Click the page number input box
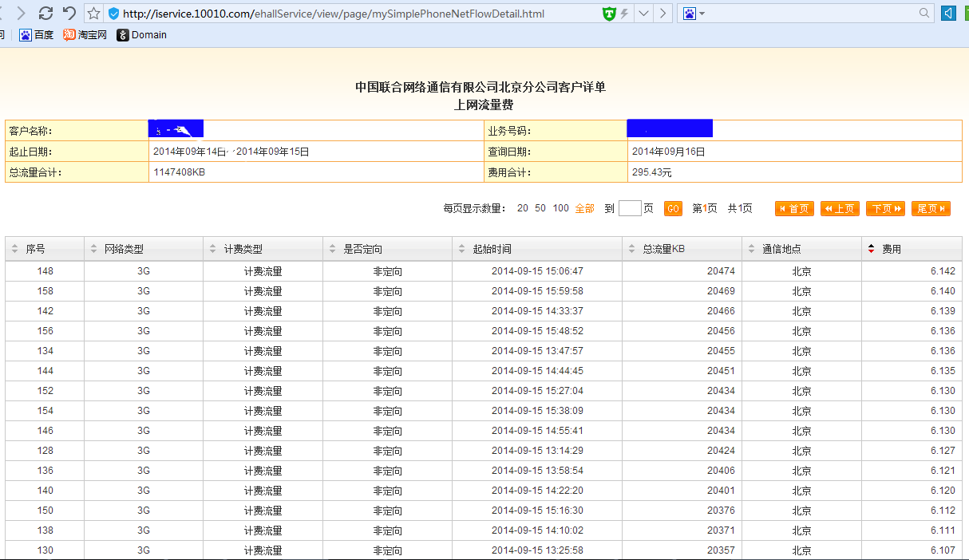The image size is (969, 560). [x=630, y=208]
